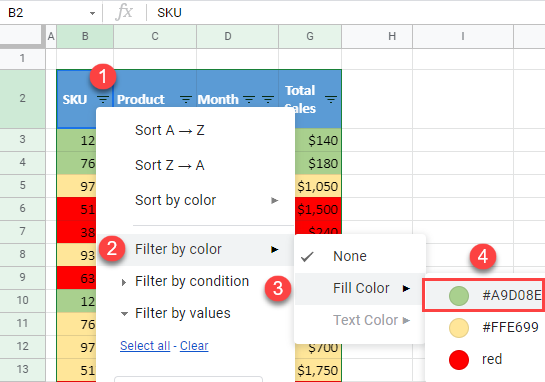Select column G header
Image resolution: width=545 pixels, height=382 pixels.
pyautogui.click(x=310, y=36)
